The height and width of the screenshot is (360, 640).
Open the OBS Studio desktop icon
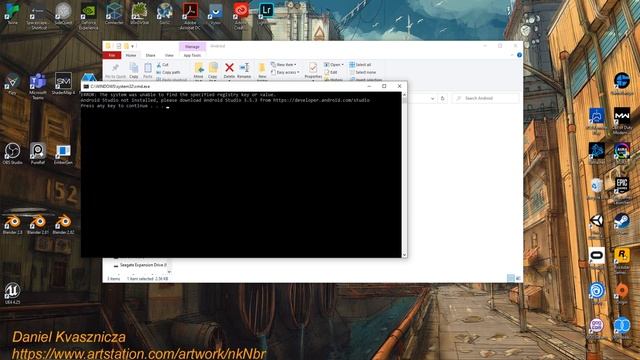(12, 153)
